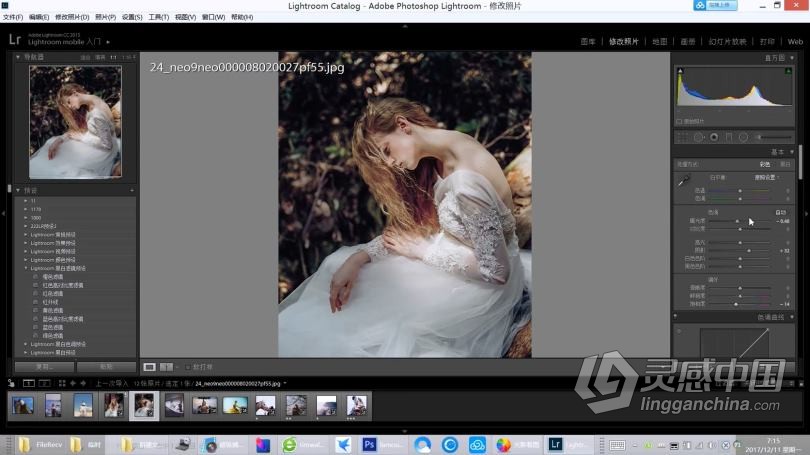This screenshot has width=810, height=455.
Task: Open Lightroom icon in the taskbar
Action: tap(555, 445)
